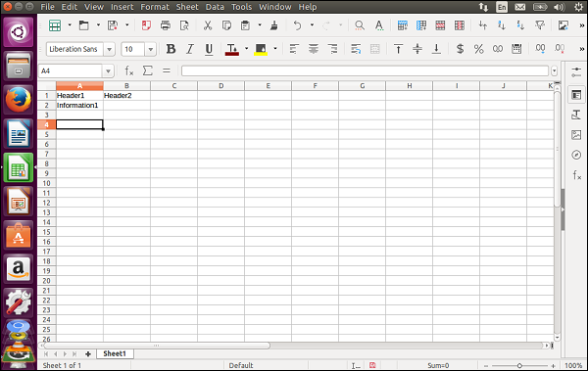Select the Sheet1 tab

pos(115,353)
